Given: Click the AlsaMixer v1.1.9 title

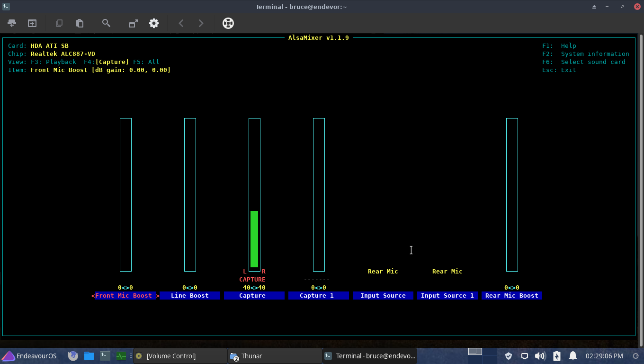Looking at the screenshot, I should click(x=319, y=37).
